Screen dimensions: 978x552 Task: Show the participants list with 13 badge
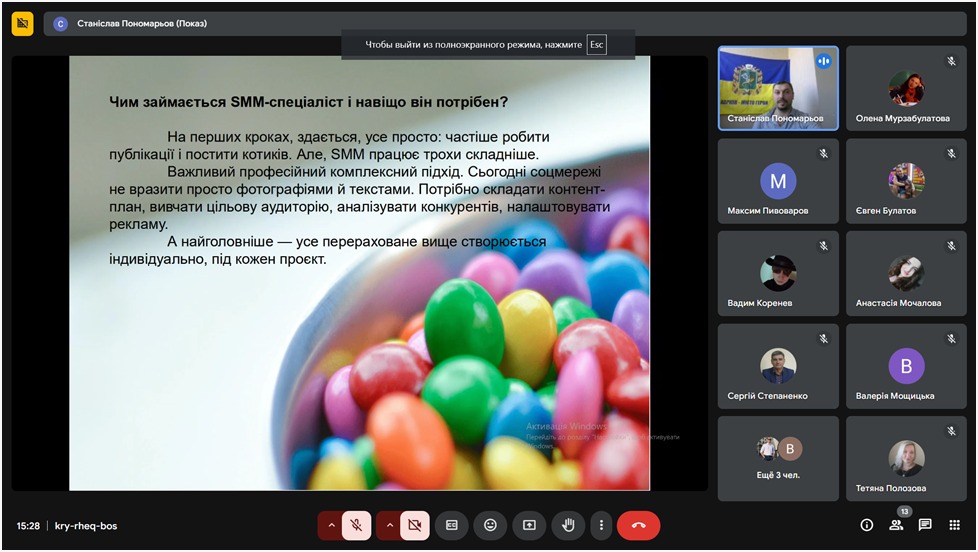pyautogui.click(x=896, y=525)
